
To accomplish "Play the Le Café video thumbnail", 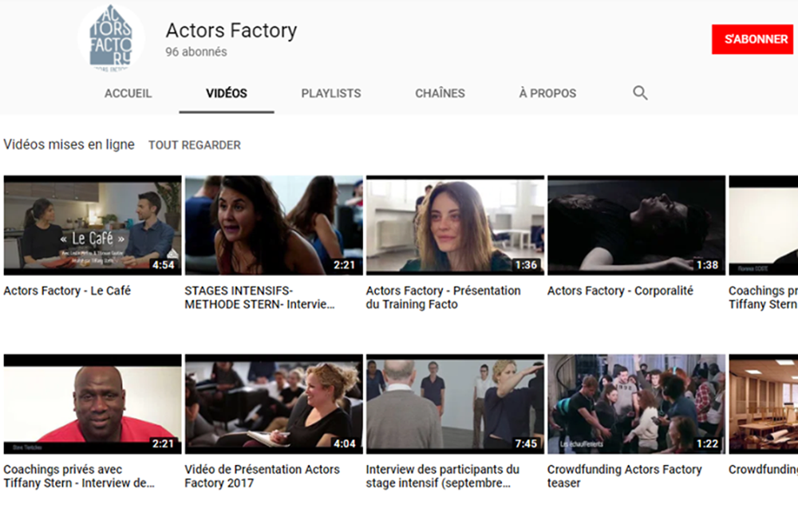I will pos(93,225).
